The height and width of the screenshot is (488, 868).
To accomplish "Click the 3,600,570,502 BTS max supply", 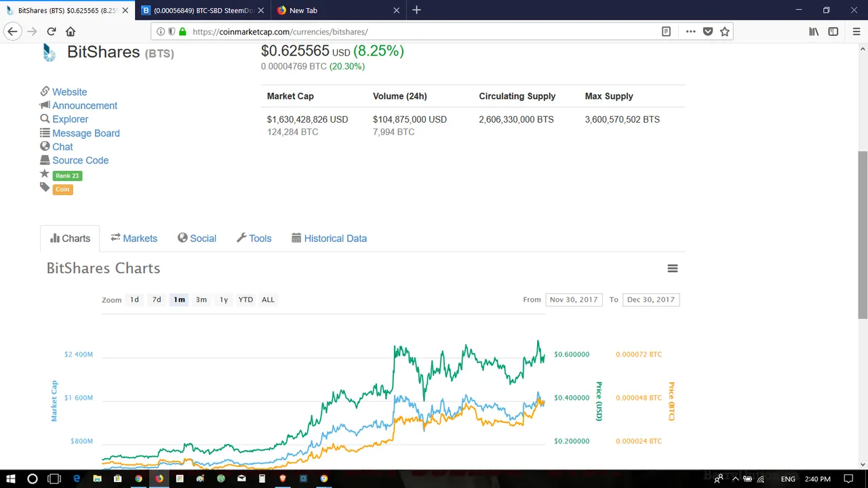I will (x=623, y=119).
